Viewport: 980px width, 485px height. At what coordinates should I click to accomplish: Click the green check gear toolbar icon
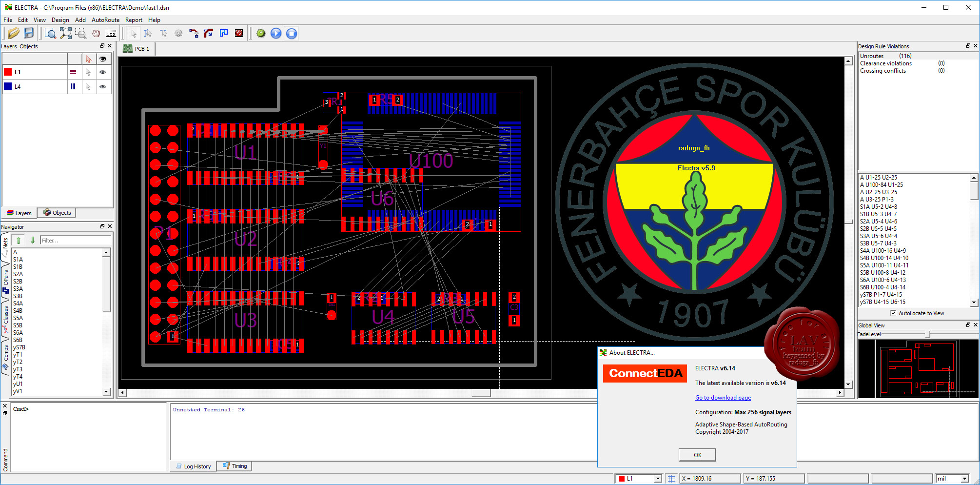pyautogui.click(x=261, y=33)
